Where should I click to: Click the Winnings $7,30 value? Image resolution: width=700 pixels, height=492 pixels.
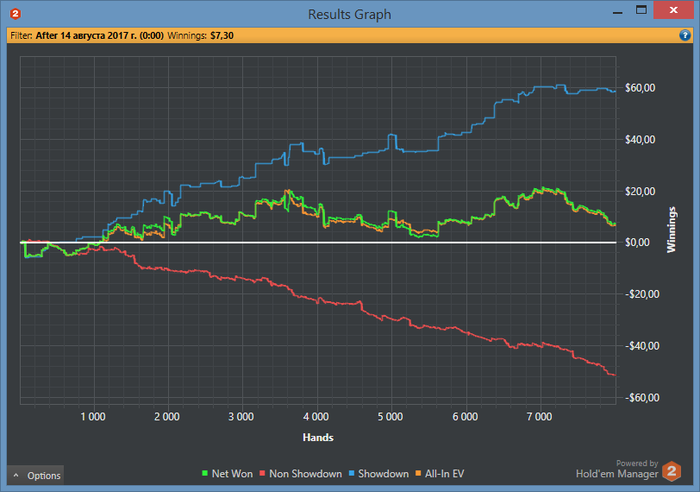click(222, 36)
